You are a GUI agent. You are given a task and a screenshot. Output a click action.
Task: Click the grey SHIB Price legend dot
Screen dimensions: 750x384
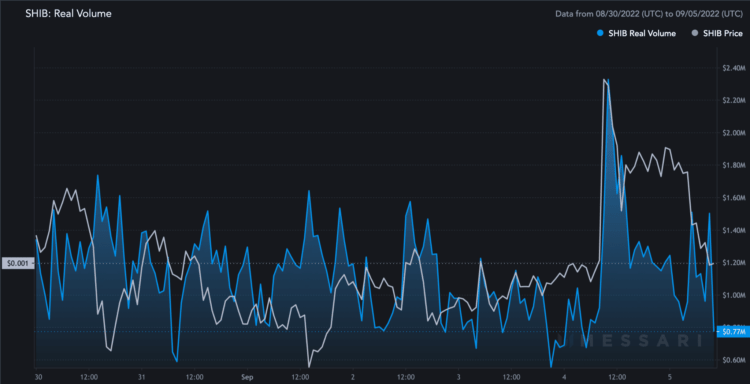[x=695, y=33]
